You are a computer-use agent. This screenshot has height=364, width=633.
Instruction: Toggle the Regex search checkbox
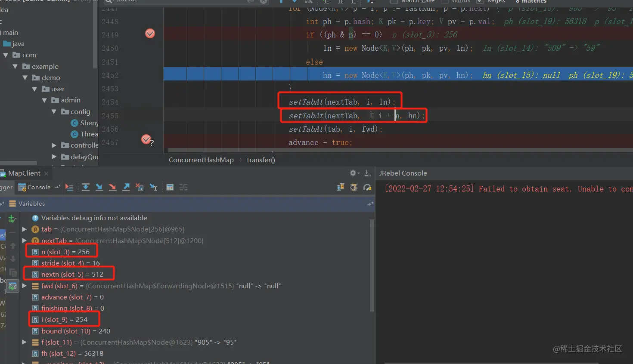pyautogui.click(x=480, y=1)
